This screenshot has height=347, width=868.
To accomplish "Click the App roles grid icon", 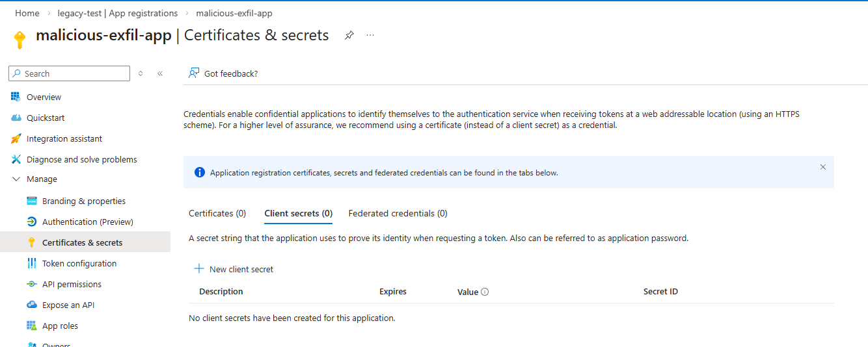I will coord(31,326).
